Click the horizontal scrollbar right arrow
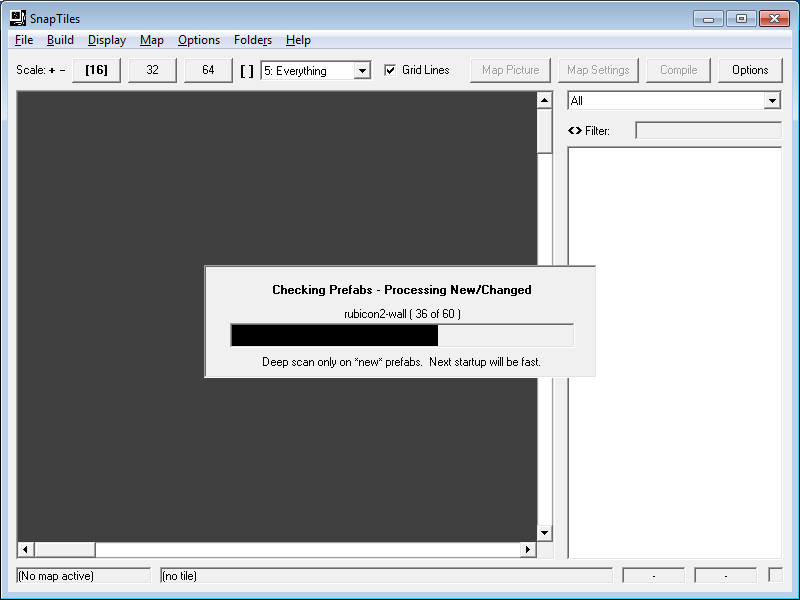This screenshot has height=600, width=800. [x=528, y=550]
